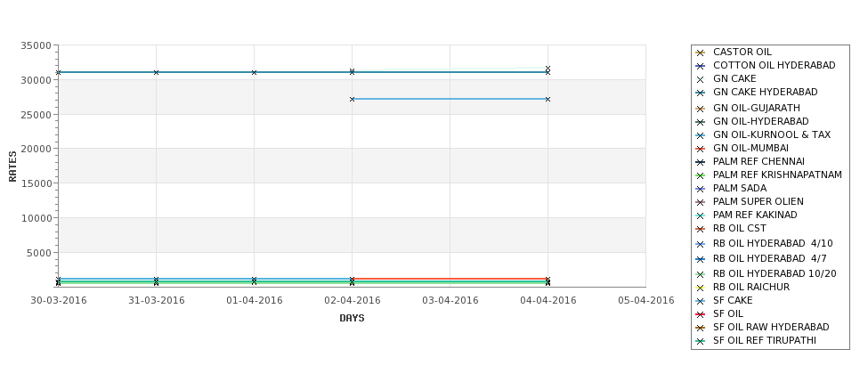The width and height of the screenshot is (868, 382).
Task: Click the SF OIL red legend marker
Action: pyautogui.click(x=701, y=314)
